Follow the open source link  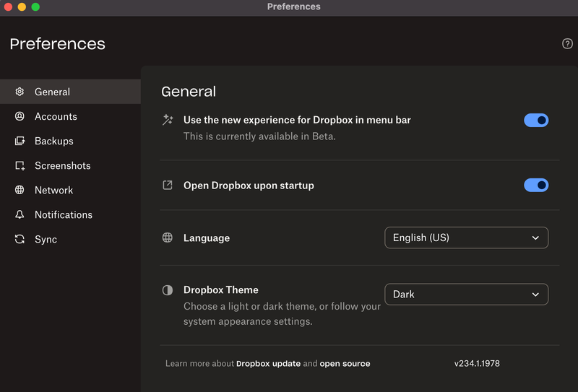click(345, 364)
